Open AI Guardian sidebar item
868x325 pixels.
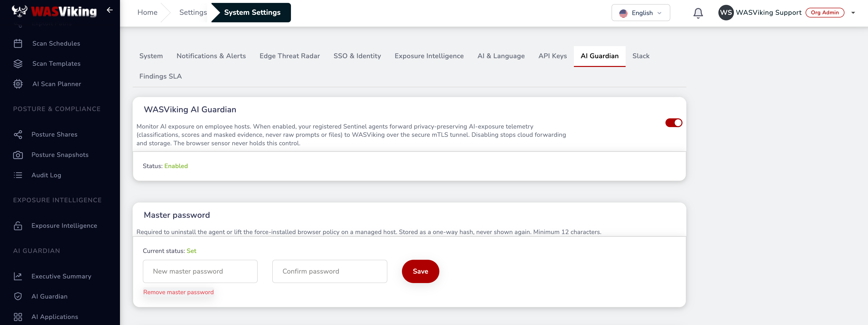49,296
